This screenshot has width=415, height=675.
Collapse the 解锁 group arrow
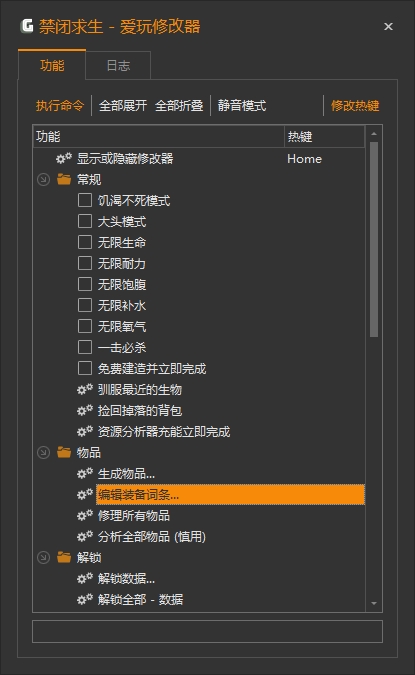coord(43,557)
